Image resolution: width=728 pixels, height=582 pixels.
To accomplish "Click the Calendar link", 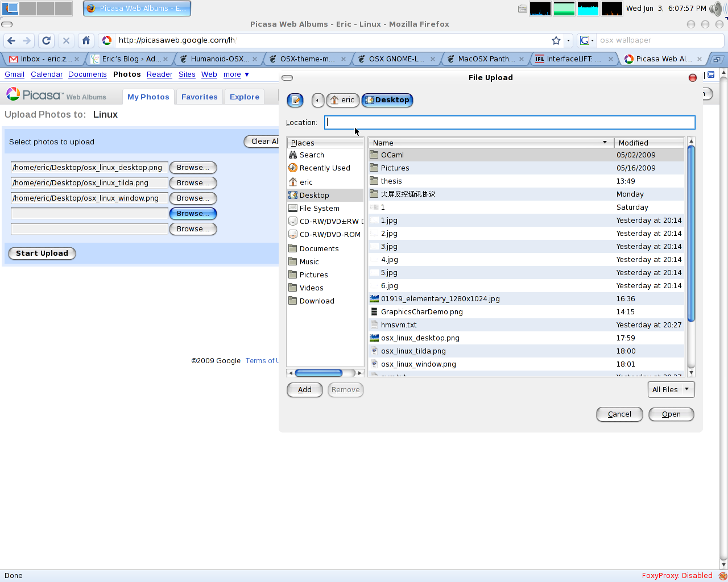I will (47, 74).
